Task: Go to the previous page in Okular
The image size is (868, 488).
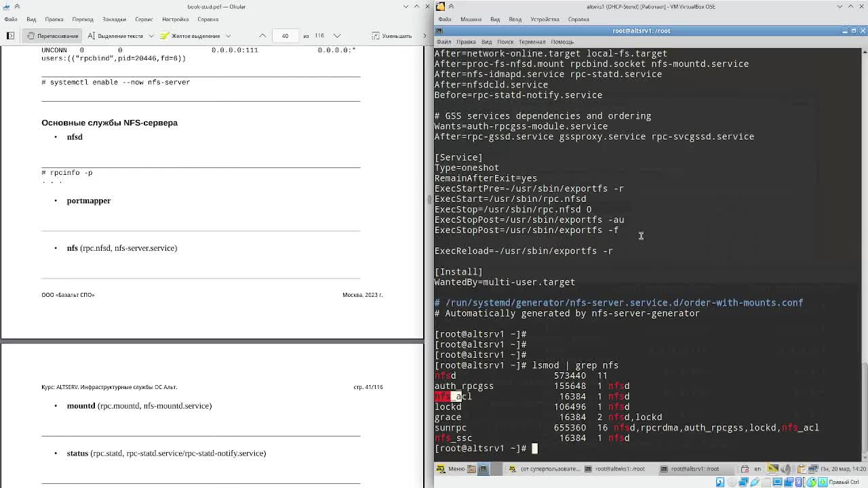Action: (x=262, y=35)
